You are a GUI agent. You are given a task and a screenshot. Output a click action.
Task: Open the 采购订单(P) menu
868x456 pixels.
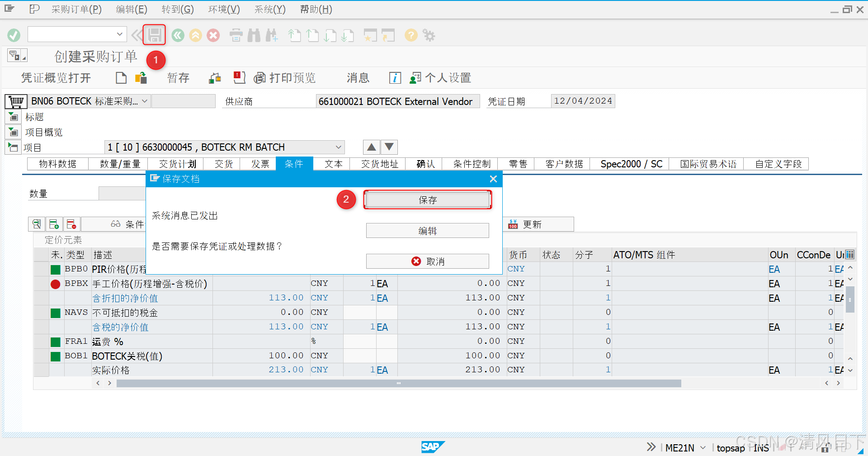(76, 9)
